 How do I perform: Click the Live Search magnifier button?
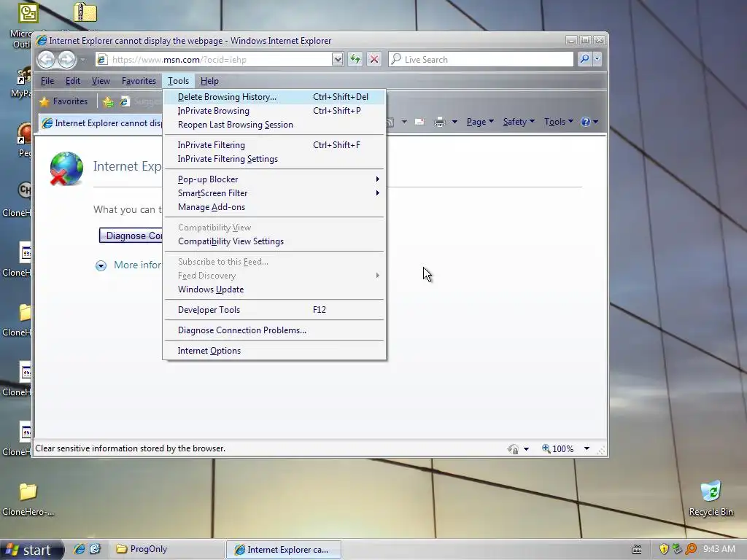coord(584,60)
